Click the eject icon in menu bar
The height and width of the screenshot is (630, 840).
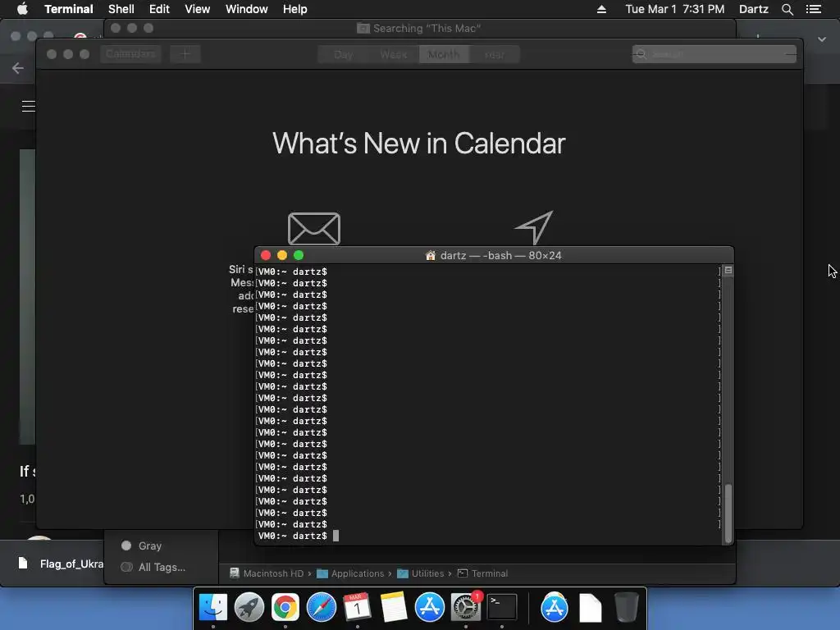tap(601, 9)
